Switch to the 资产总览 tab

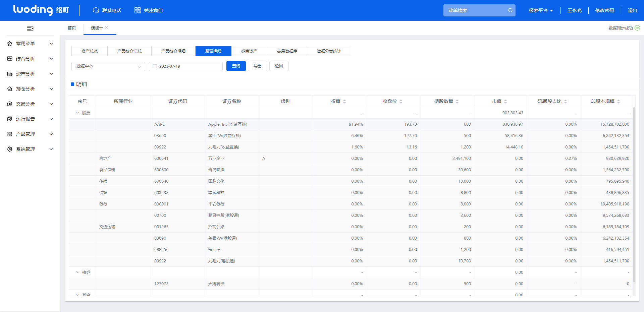(90, 51)
